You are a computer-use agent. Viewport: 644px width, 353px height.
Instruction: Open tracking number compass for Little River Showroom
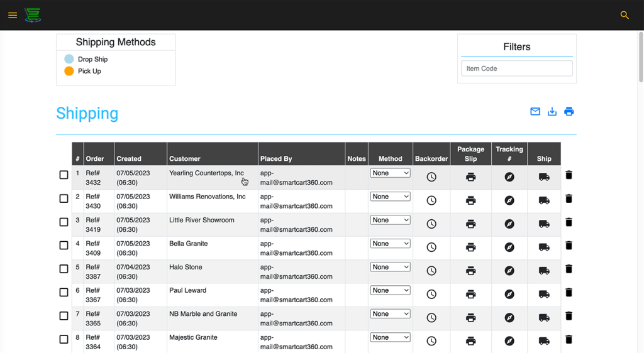point(509,224)
